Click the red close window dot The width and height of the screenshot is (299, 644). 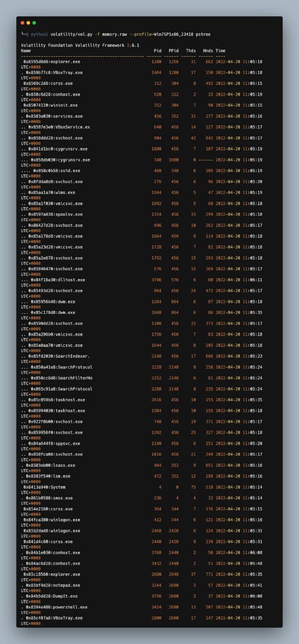click(x=22, y=23)
